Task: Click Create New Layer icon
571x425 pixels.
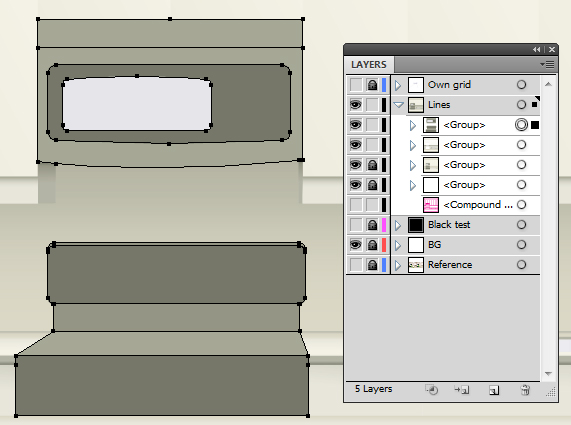Action: coord(494,390)
